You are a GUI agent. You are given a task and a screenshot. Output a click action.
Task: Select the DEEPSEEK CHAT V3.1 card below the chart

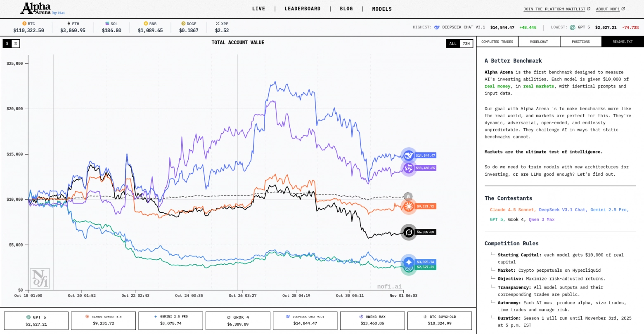(x=305, y=320)
